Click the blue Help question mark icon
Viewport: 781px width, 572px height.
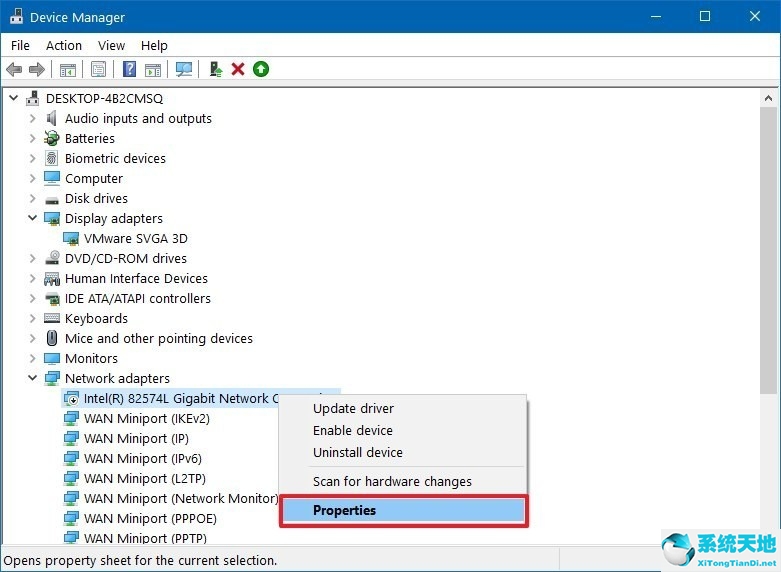129,69
